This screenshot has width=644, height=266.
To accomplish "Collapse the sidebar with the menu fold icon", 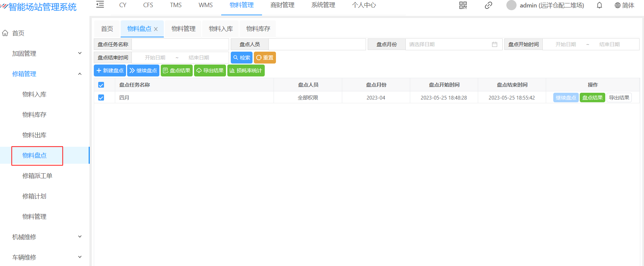I will tap(100, 5).
